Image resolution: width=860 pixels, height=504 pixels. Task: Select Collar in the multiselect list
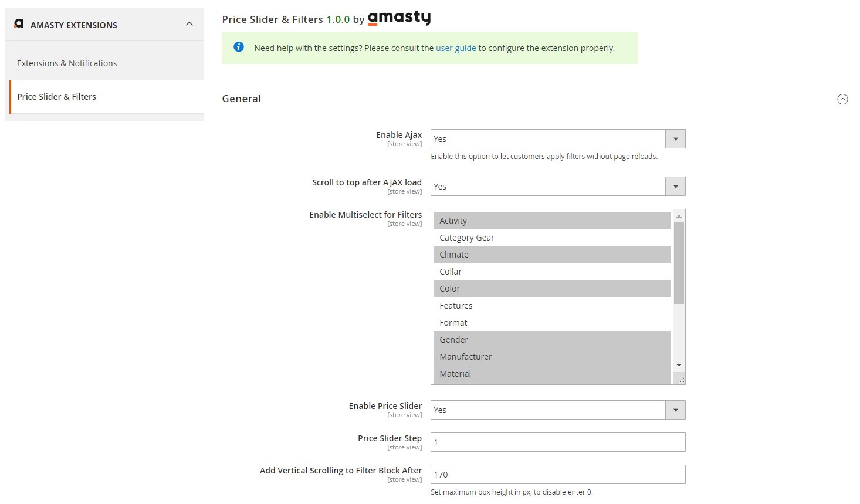pos(451,272)
